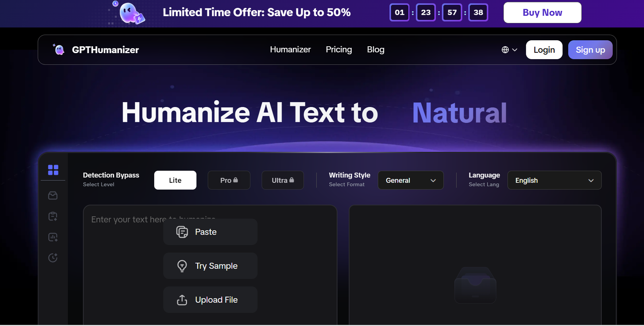
Task: Click the GPTHumanizer ghost logo
Action: coord(59,50)
